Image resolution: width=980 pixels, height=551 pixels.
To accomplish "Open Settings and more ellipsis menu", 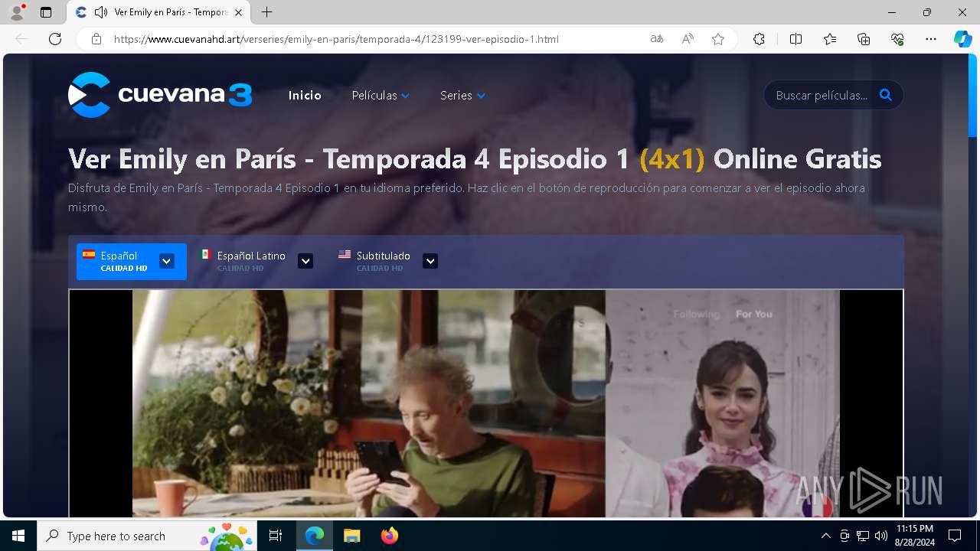I will [x=931, y=39].
